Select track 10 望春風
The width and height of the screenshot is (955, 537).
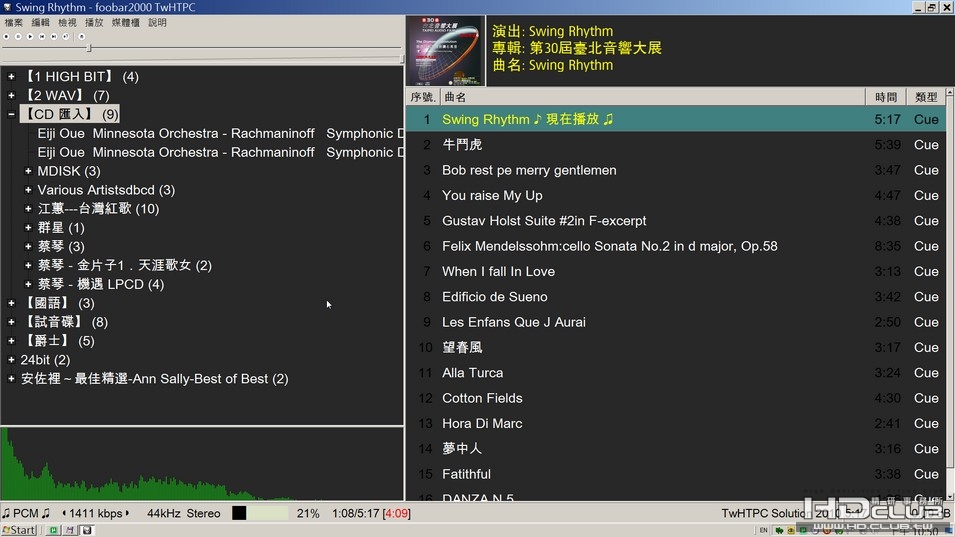pos(676,348)
